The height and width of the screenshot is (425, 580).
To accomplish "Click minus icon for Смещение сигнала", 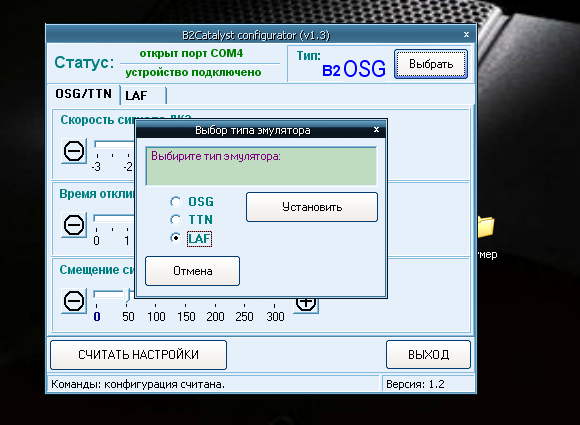I will [x=74, y=301].
